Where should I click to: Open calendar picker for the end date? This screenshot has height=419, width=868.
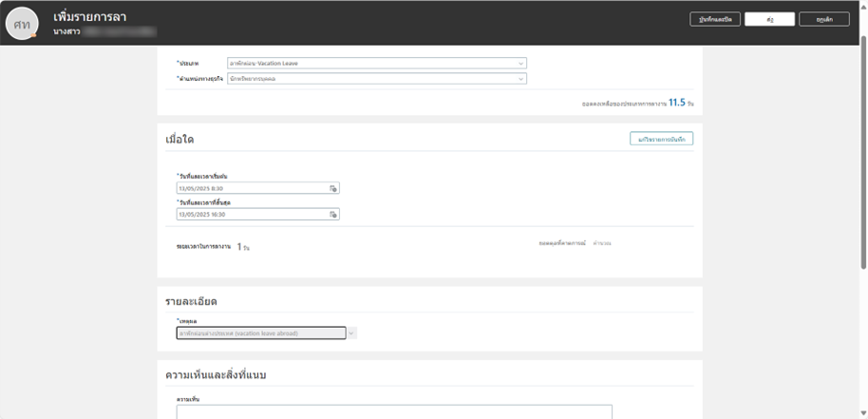tap(333, 215)
